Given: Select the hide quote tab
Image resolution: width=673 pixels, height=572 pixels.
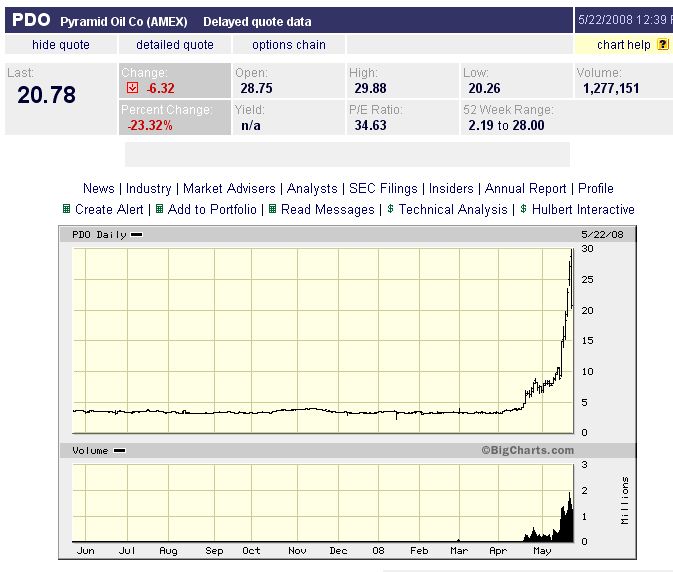Looking at the screenshot, I should (61, 45).
